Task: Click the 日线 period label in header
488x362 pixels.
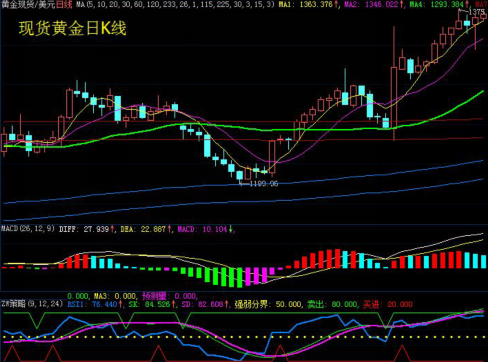Action: (x=64, y=4)
